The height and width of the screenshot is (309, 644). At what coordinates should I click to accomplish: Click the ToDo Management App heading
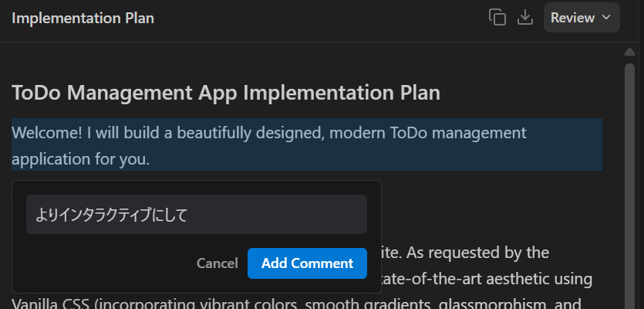pos(226,93)
